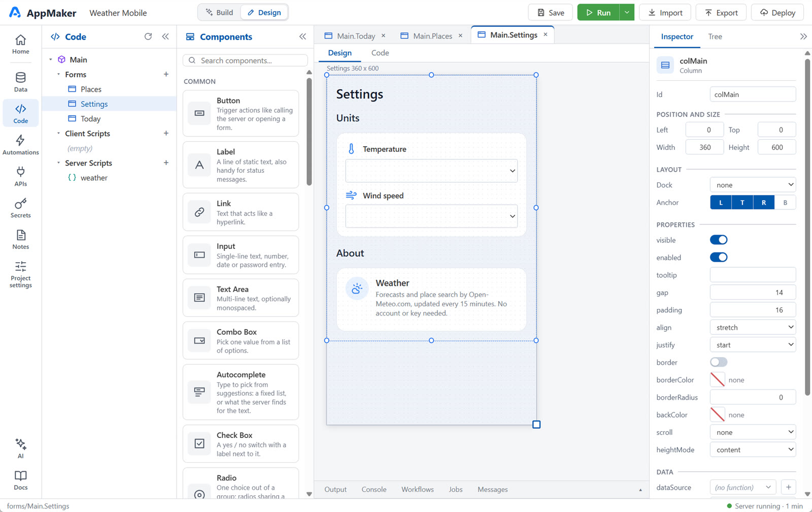Screen dimensions: 812x512
Task: Open the Dock dropdown
Action: click(x=753, y=185)
